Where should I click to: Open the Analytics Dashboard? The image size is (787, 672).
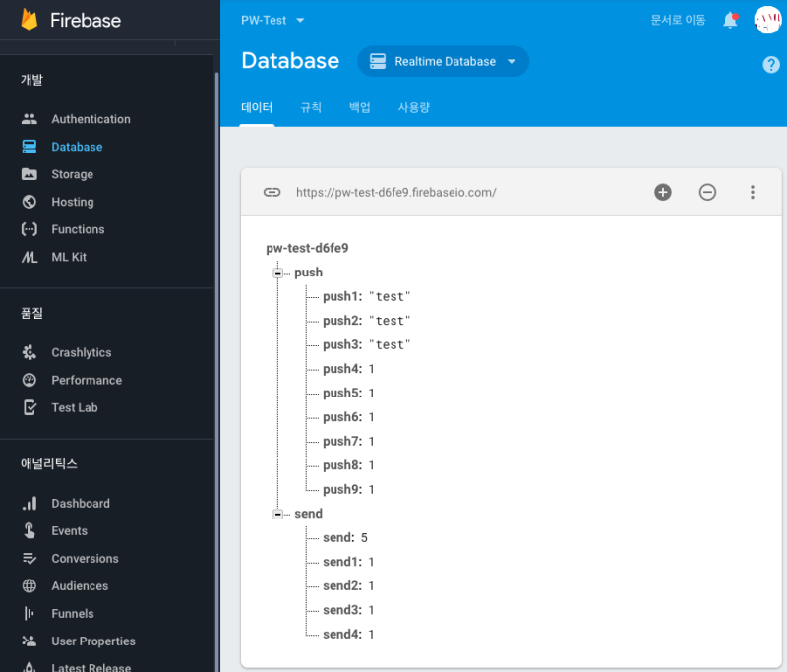(x=80, y=503)
